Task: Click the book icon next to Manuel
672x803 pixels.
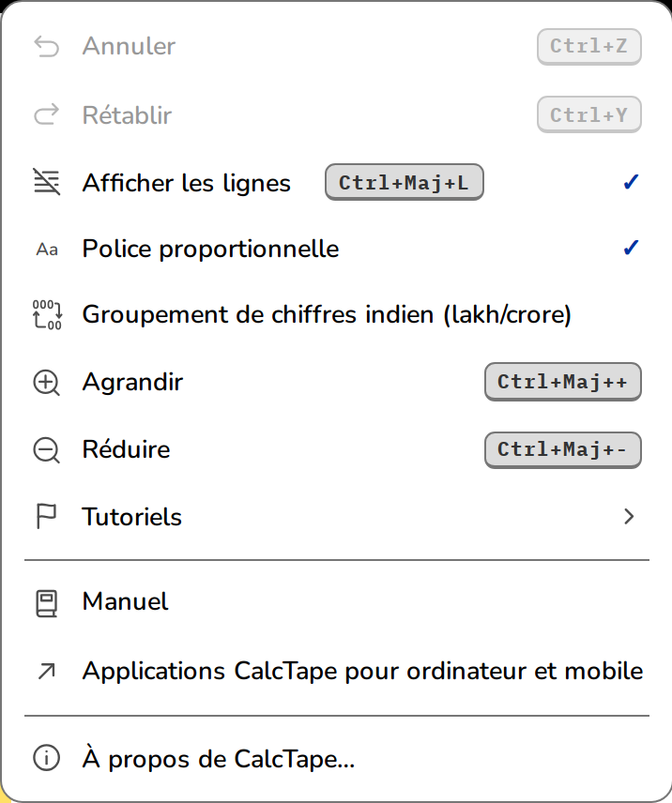Action: 47,604
